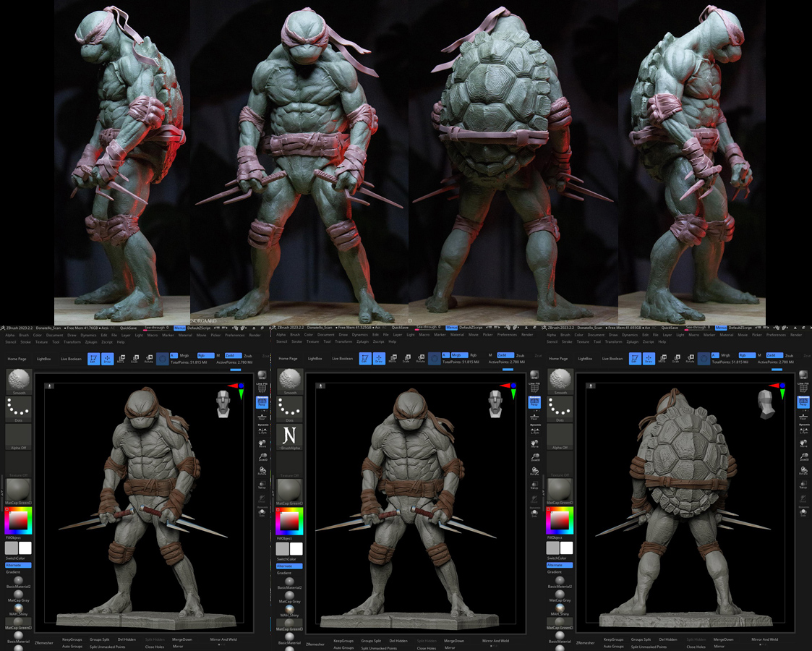
Task: Toggle Alternate color button in left window
Action: point(19,565)
